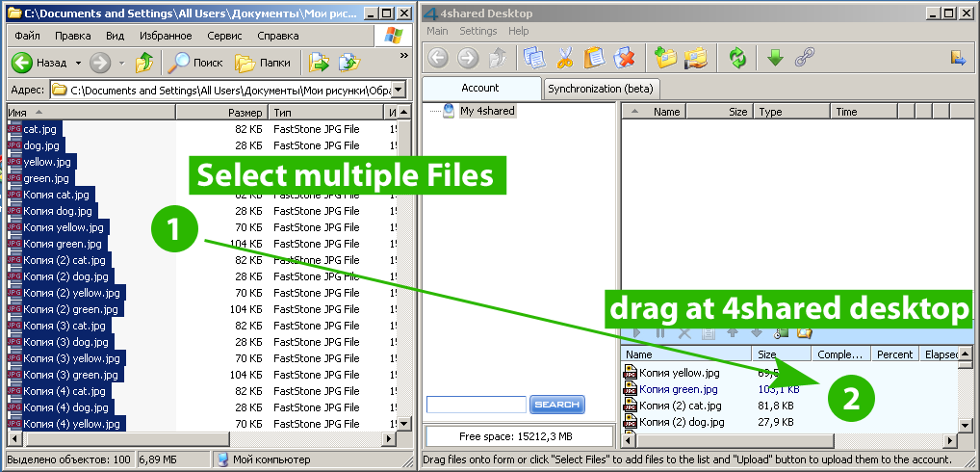Click the SEARCH button
Image resolution: width=980 pixels, height=472 pixels.
(x=556, y=405)
